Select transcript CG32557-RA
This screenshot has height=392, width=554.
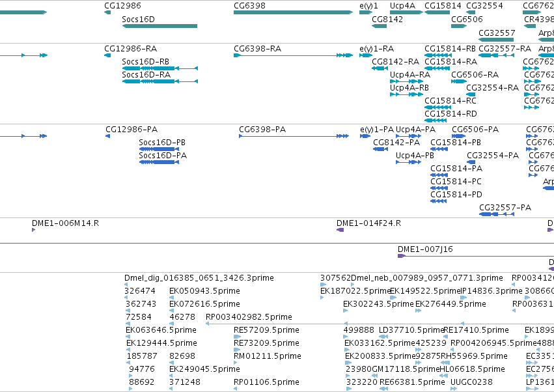pyautogui.click(x=497, y=55)
